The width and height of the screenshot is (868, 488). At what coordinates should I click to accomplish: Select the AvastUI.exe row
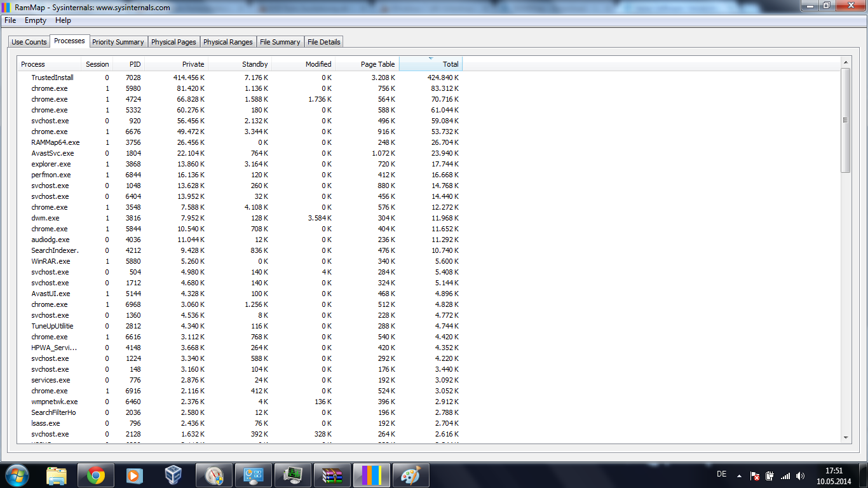click(240, 294)
